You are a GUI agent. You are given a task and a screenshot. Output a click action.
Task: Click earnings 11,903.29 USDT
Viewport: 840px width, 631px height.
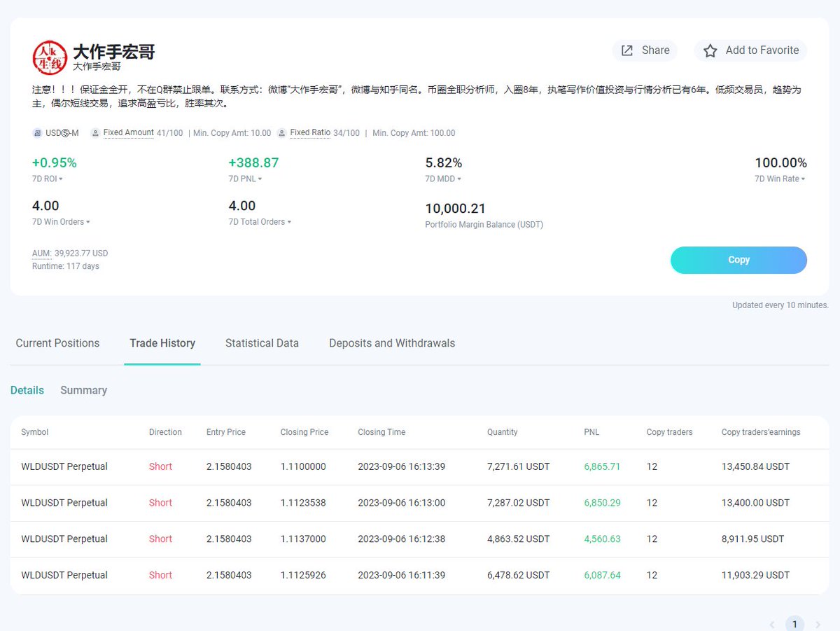click(x=755, y=576)
